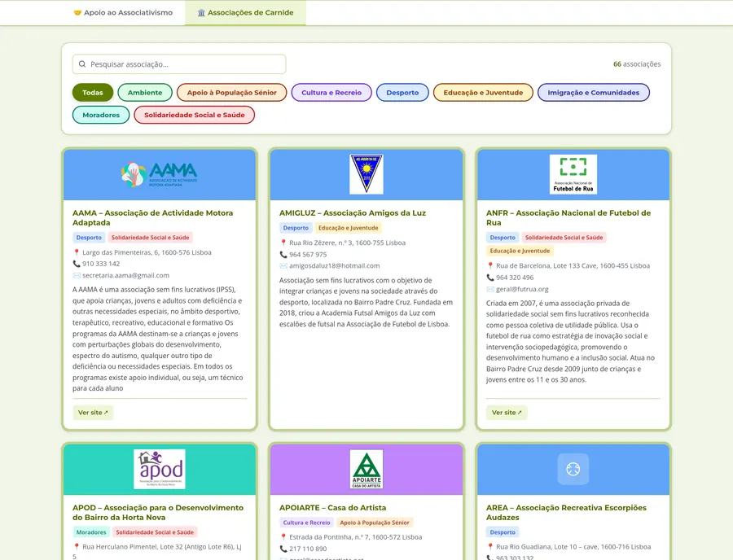Image resolution: width=733 pixels, height=560 pixels.
Task: Click Solidariedade Social e Saúde tag on AAMA card
Action: [x=151, y=238]
